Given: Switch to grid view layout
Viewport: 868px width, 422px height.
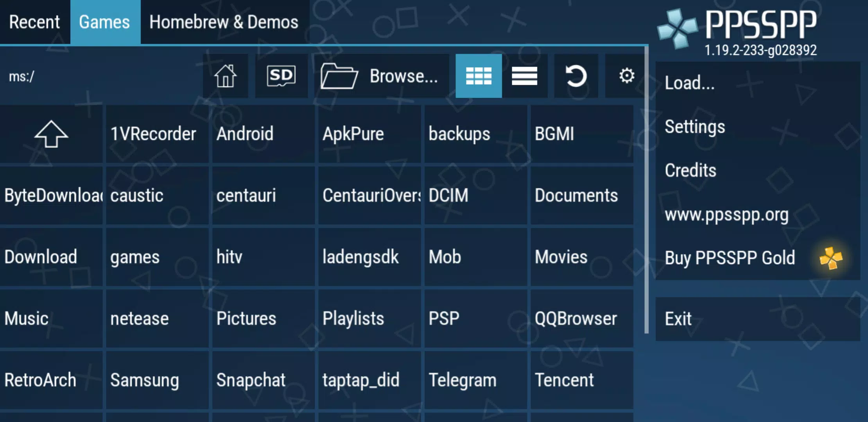Looking at the screenshot, I should (479, 76).
